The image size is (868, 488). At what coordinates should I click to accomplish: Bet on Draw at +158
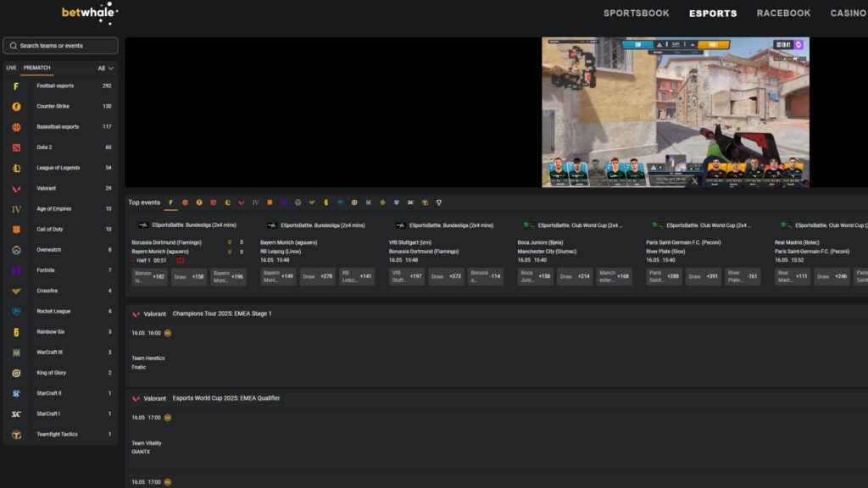(189, 277)
